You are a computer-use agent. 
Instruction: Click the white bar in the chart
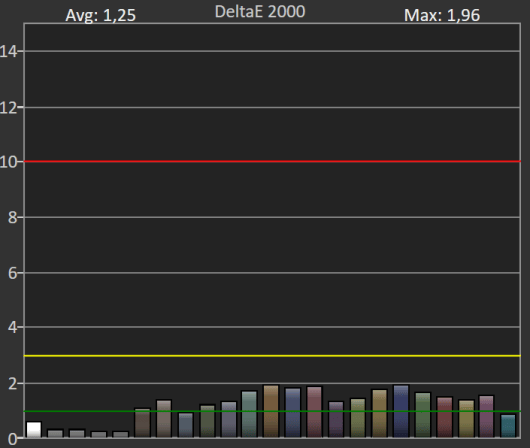[x=34, y=429]
